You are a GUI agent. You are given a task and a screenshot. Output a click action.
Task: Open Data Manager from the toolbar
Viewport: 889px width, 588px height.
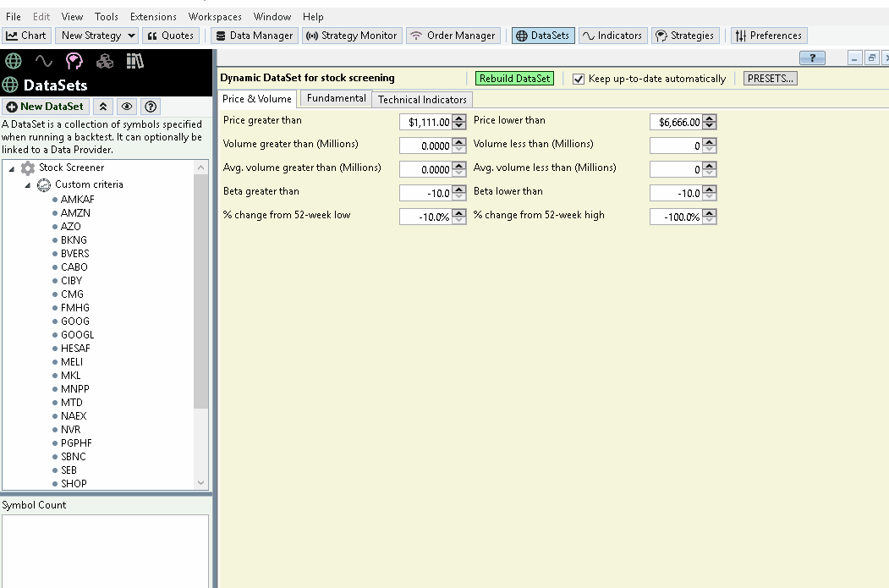254,36
